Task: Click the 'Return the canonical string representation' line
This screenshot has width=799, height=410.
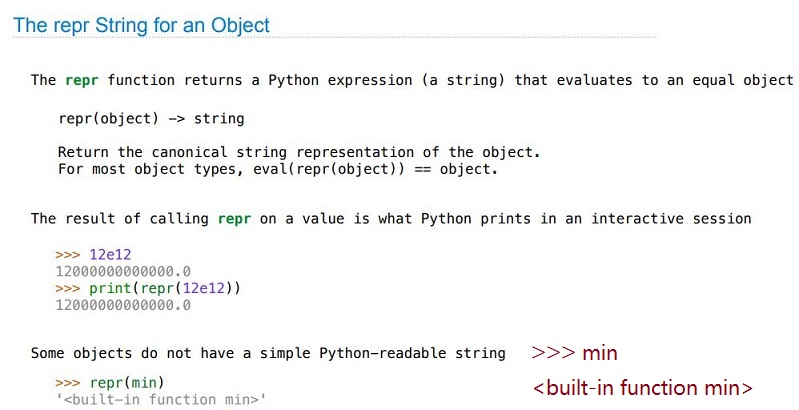Action: pyautogui.click(x=299, y=152)
